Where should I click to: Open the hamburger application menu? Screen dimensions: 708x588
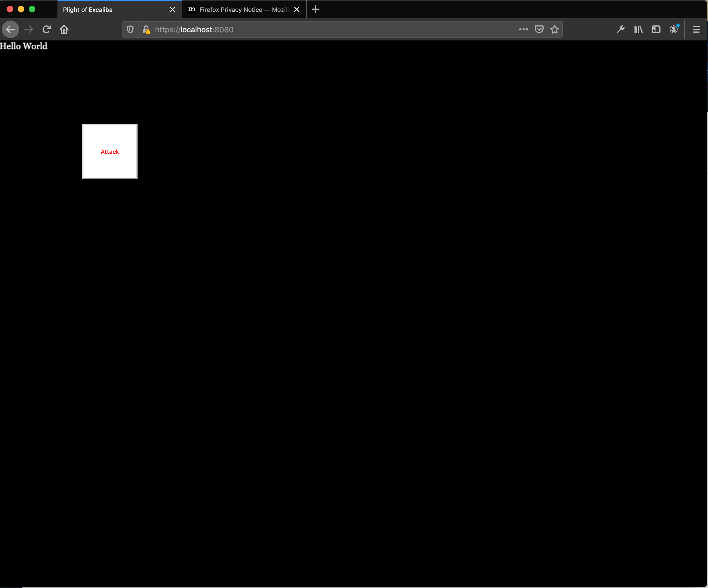(696, 30)
